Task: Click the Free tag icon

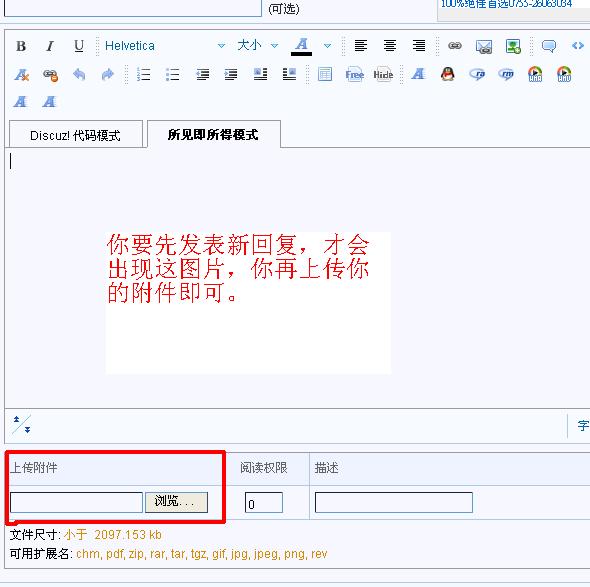Action: (x=354, y=75)
